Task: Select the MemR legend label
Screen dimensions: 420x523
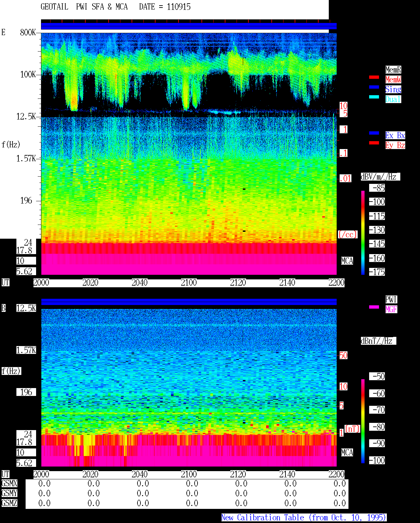Action: 393,70
